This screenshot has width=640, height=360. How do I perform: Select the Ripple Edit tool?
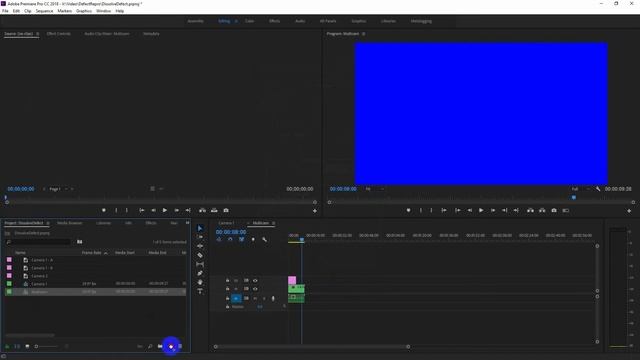[x=200, y=246]
